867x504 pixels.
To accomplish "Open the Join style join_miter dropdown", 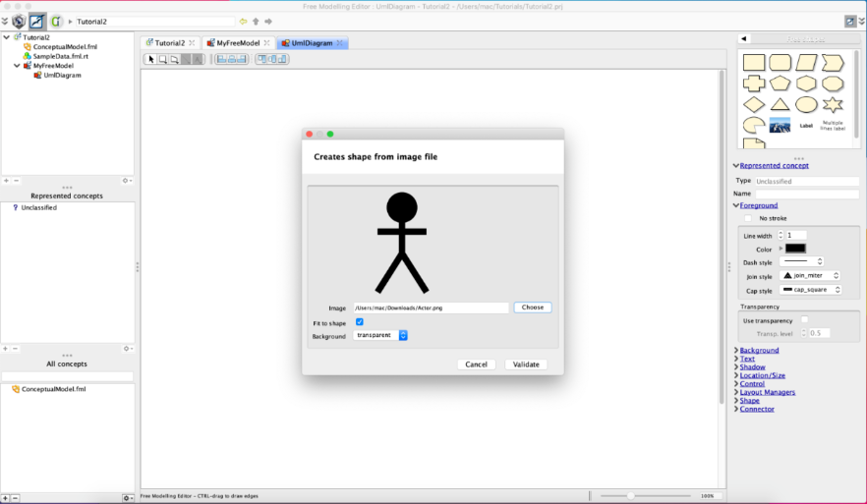I will tap(811, 275).
